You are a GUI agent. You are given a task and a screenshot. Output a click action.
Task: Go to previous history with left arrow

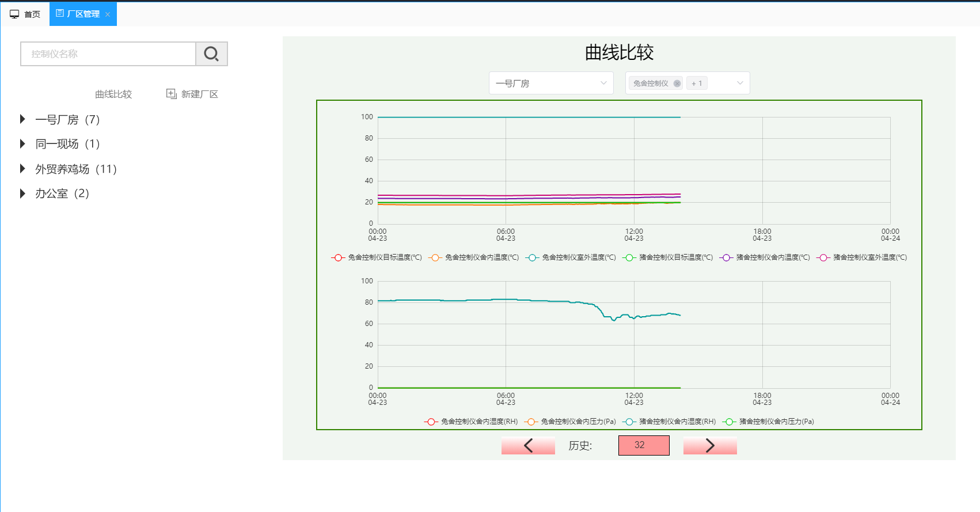tap(528, 445)
